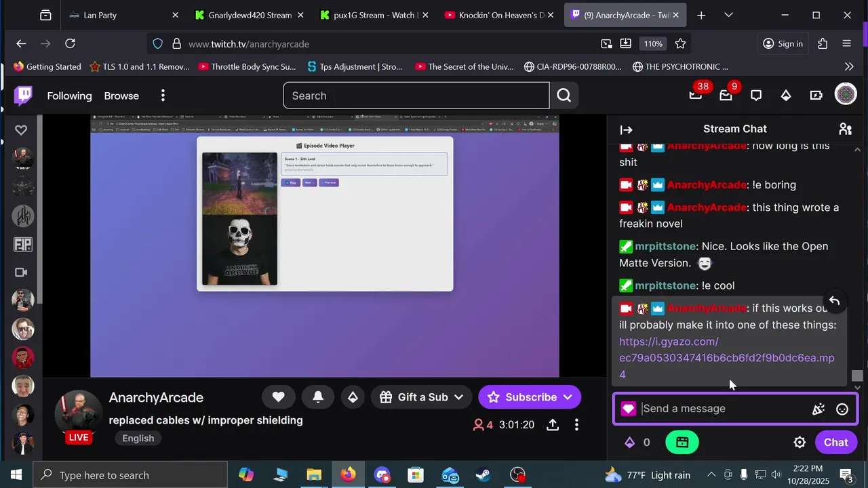This screenshot has width=868, height=488.
Task: Click the tracking protection shield icon
Action: click(157, 43)
